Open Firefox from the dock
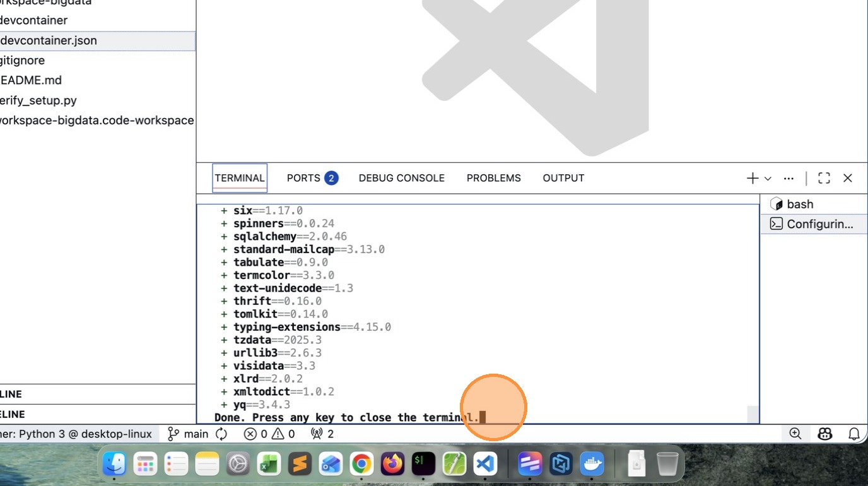868x486 pixels. click(392, 465)
